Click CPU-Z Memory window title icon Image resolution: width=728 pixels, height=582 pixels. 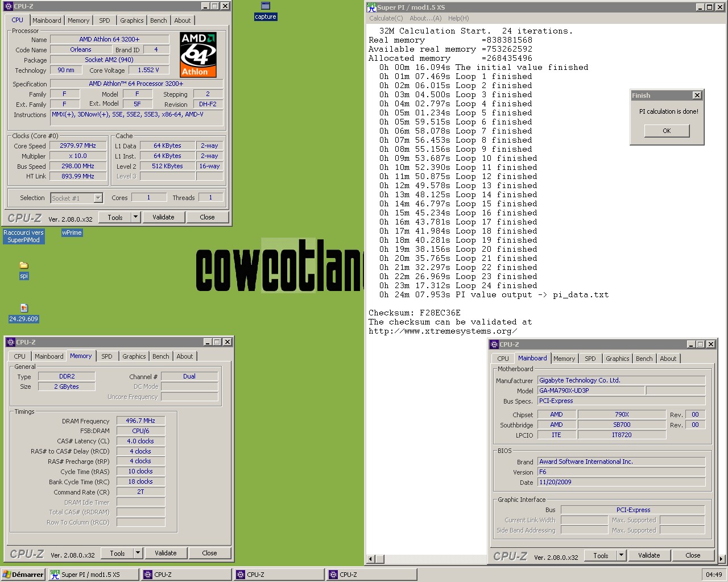[11, 342]
